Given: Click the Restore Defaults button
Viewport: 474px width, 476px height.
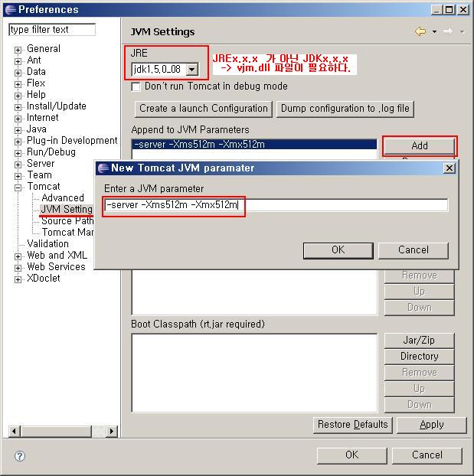Looking at the screenshot, I should 352,425.
